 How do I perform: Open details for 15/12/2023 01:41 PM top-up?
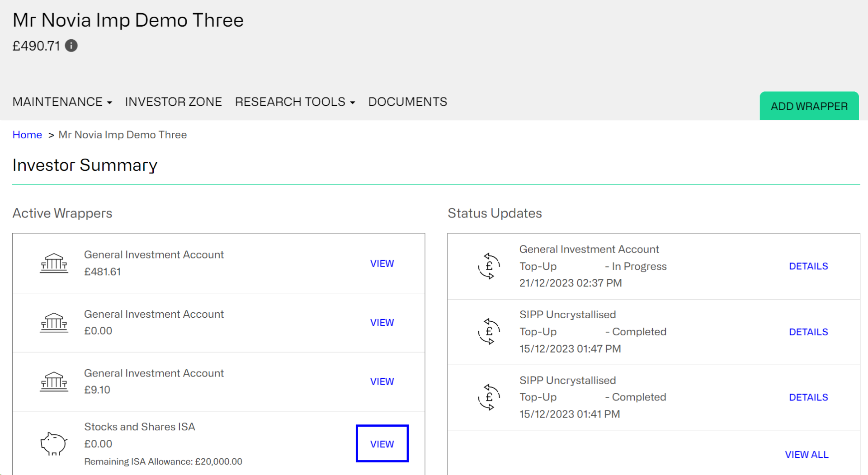808,397
